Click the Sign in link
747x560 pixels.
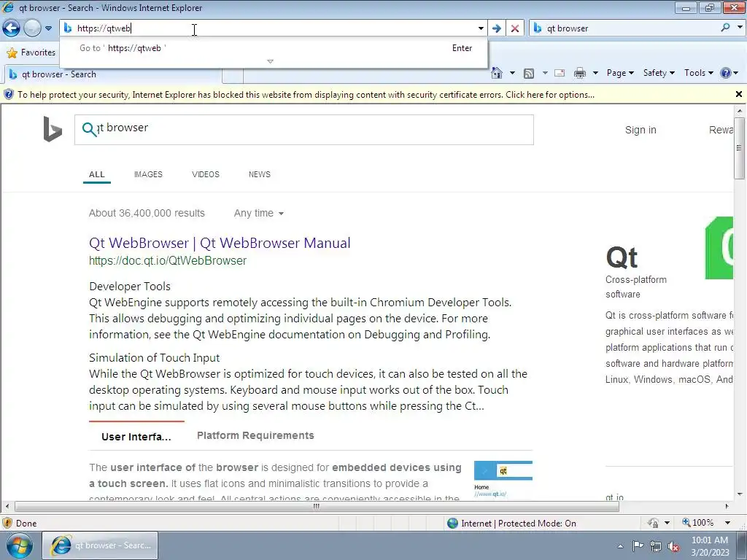640,130
